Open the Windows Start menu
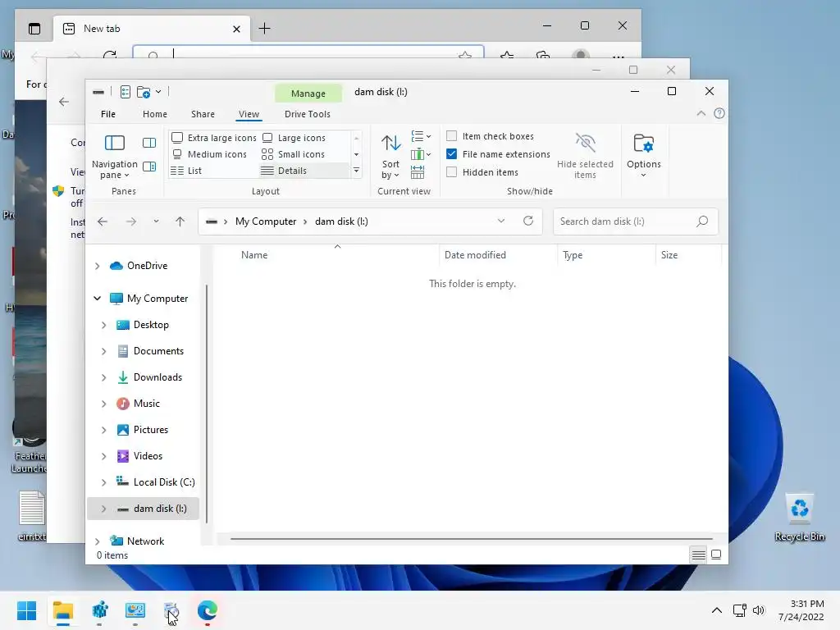 tap(26, 610)
